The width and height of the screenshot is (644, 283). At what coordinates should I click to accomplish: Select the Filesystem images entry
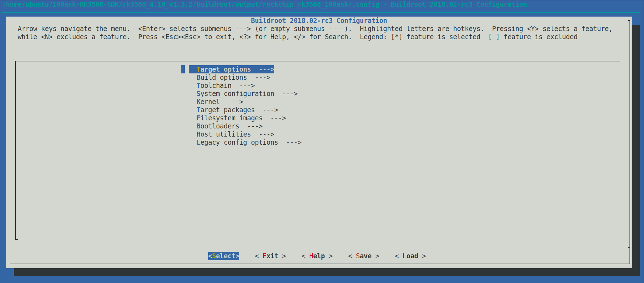(x=229, y=118)
